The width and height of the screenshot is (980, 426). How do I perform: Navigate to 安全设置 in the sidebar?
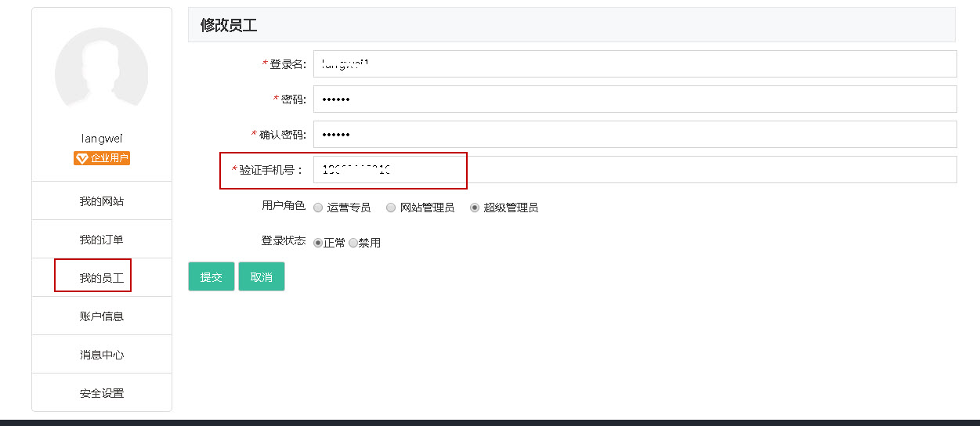click(102, 393)
